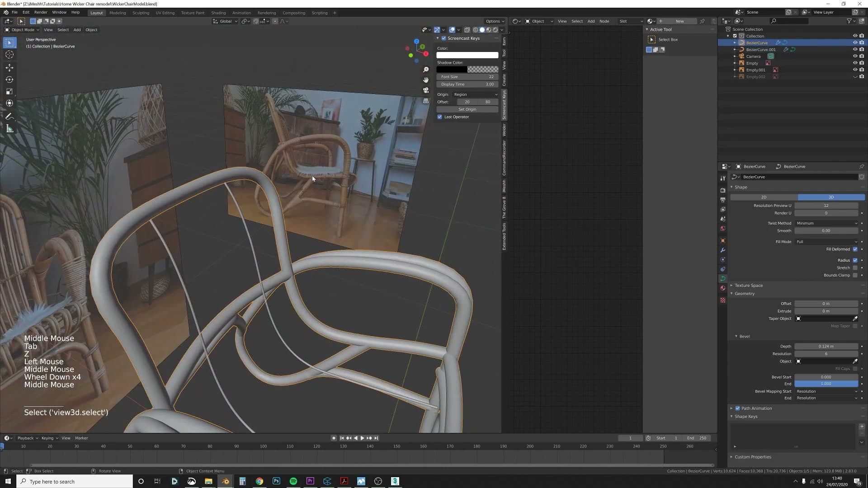
Task: Open the Output properties printer tab
Action: click(723, 200)
